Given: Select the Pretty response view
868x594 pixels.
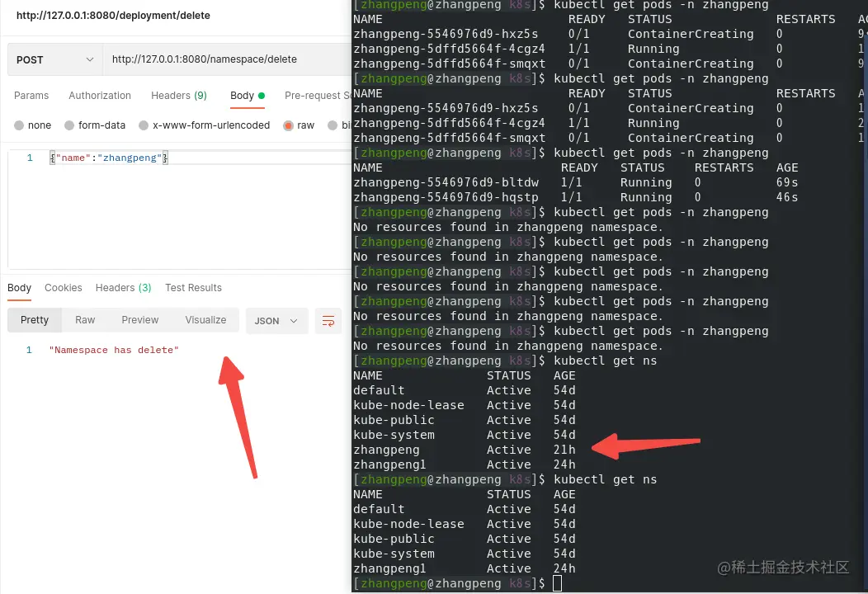Looking at the screenshot, I should (35, 320).
